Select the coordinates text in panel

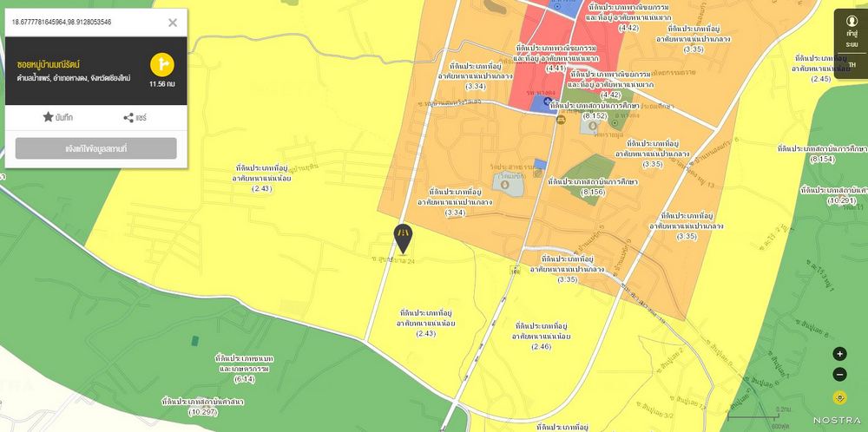pyautogui.click(x=62, y=22)
